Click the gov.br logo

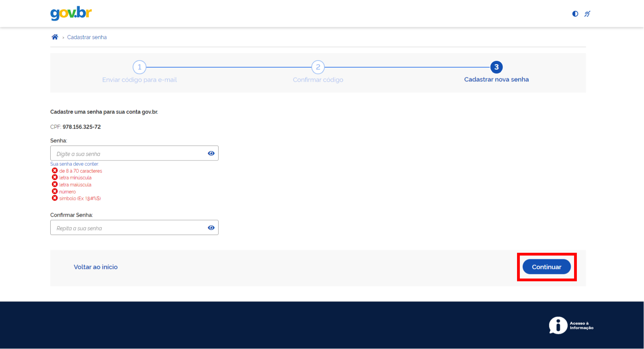point(71,13)
